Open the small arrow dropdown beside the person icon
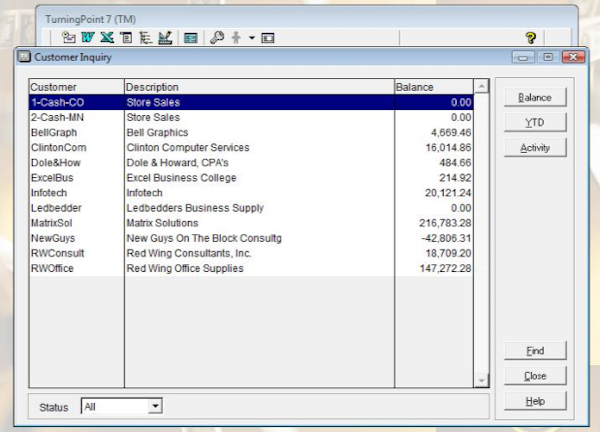The height and width of the screenshot is (432, 600). pos(252,38)
